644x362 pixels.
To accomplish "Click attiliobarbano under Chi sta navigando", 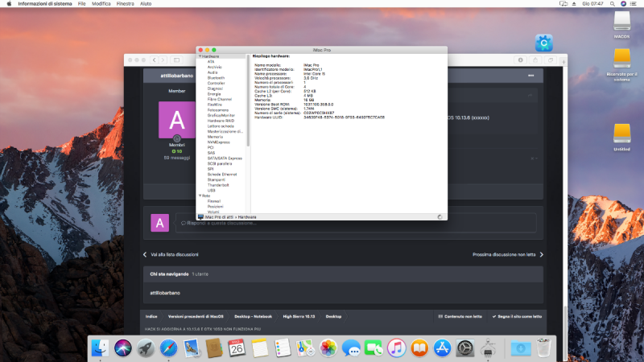I will pyautogui.click(x=165, y=293).
